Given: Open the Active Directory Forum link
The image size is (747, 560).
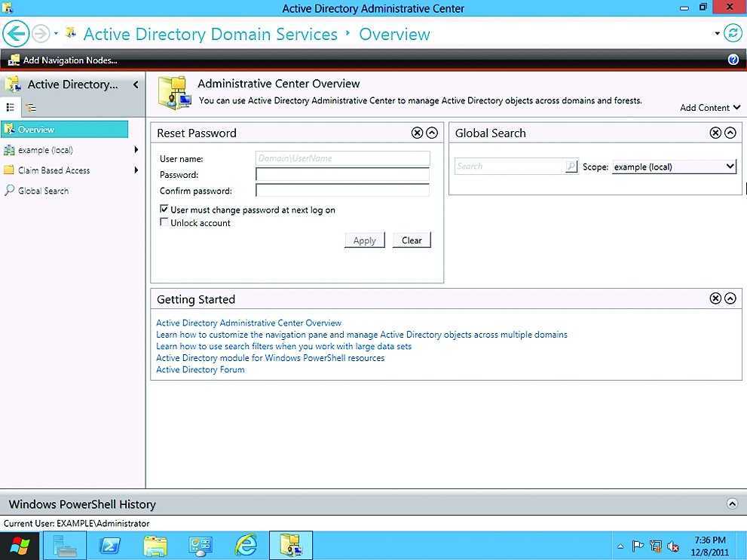Looking at the screenshot, I should pos(200,370).
